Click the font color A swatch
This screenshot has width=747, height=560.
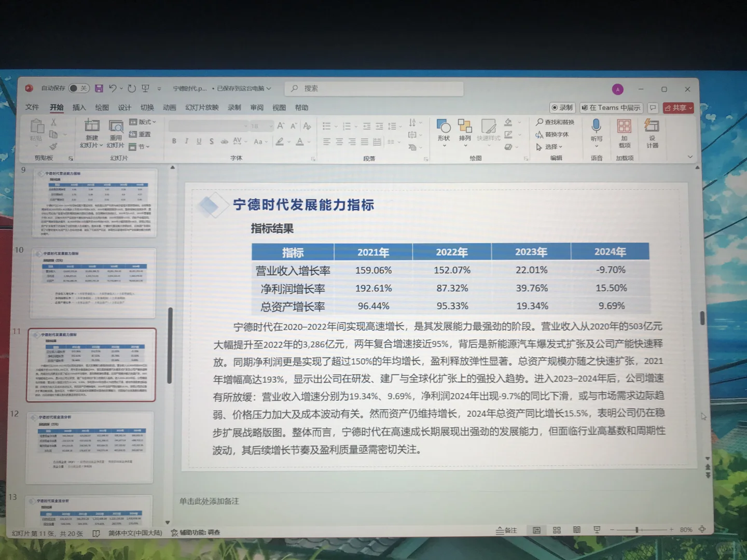[300, 141]
